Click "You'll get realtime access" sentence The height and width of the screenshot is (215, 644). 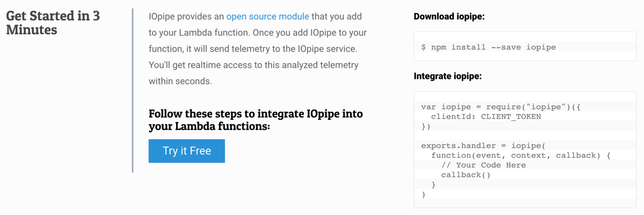point(254,65)
